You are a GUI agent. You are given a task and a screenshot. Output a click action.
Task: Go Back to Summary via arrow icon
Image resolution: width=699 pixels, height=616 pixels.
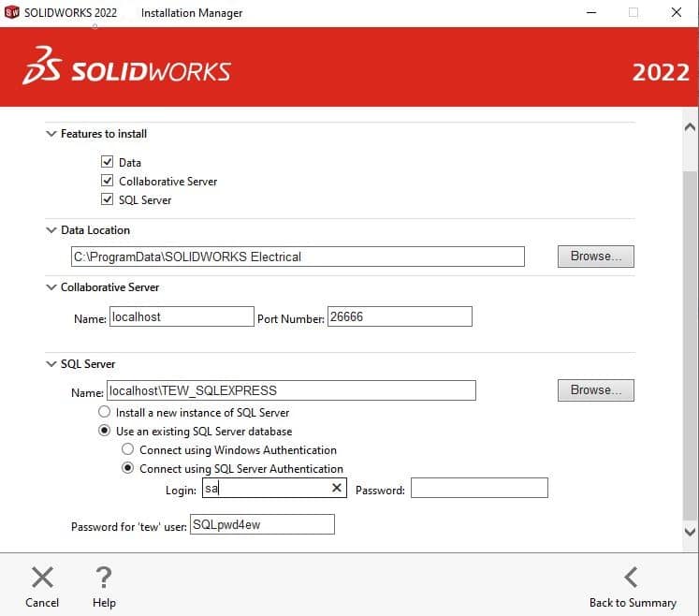pos(632,578)
